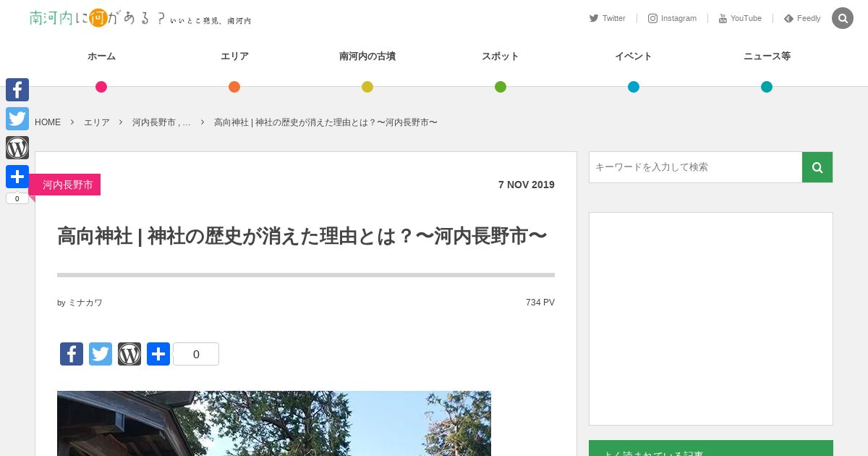Viewport: 868px width, 456px height.
Task: Click the teal dot under ニュース等
Action: [767, 87]
